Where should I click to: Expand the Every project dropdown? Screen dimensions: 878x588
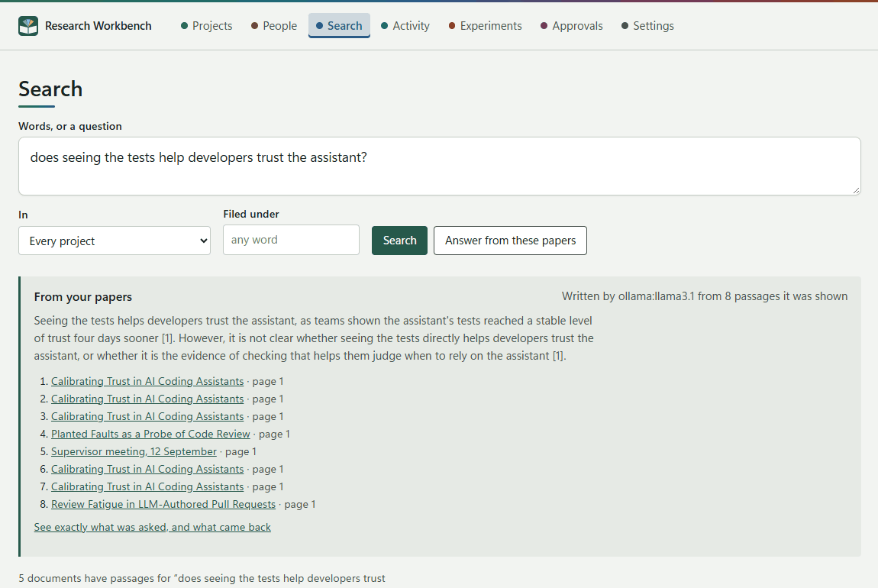115,241
